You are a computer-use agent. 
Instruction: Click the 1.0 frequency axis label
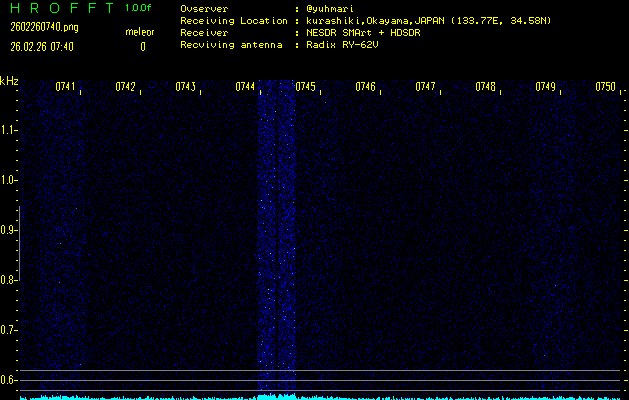[9, 180]
